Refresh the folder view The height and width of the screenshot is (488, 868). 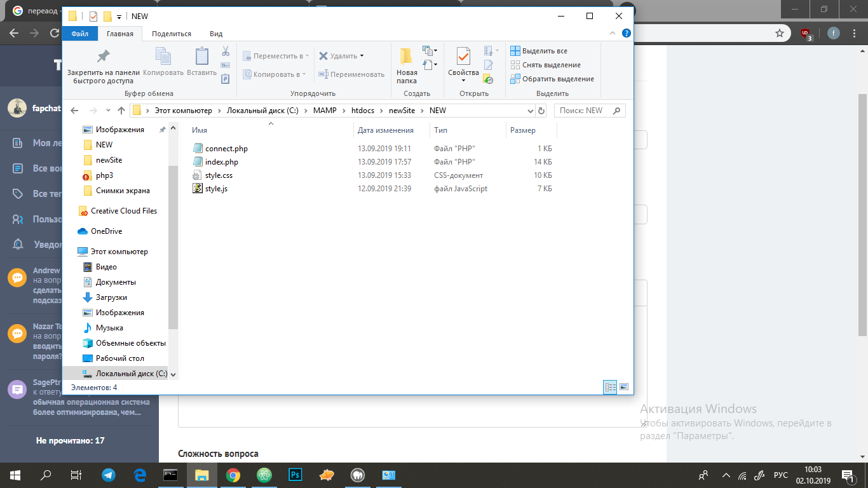(x=541, y=111)
